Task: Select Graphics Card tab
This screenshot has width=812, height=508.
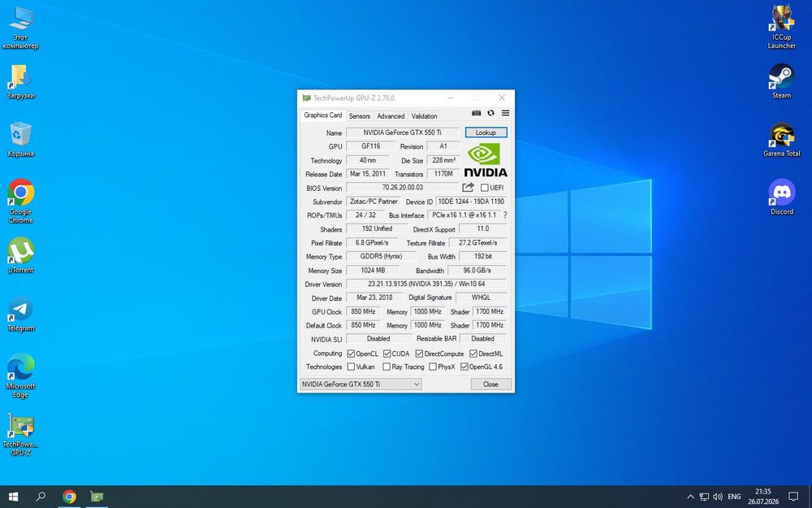Action: [322, 115]
